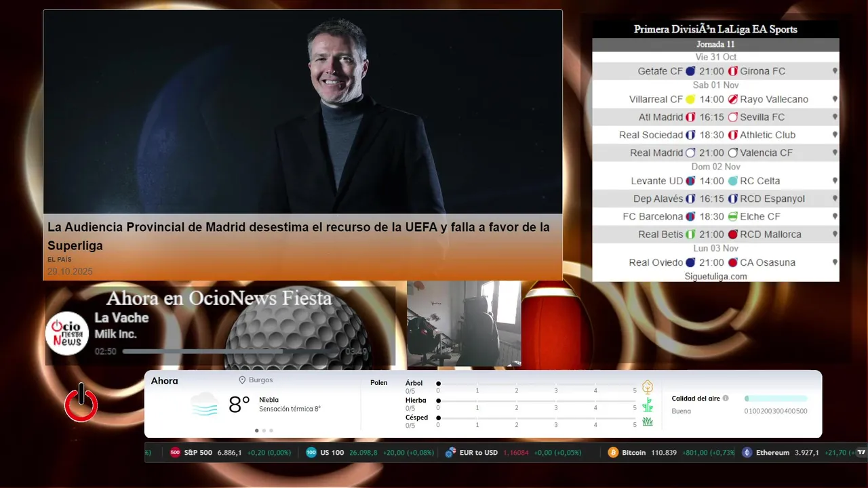868x488 pixels.
Task: Click the fog weather icon
Action: (204, 404)
